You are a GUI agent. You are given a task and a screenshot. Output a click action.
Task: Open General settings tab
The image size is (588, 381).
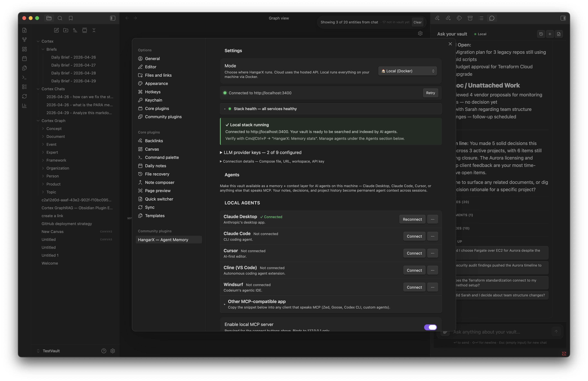[152, 59]
